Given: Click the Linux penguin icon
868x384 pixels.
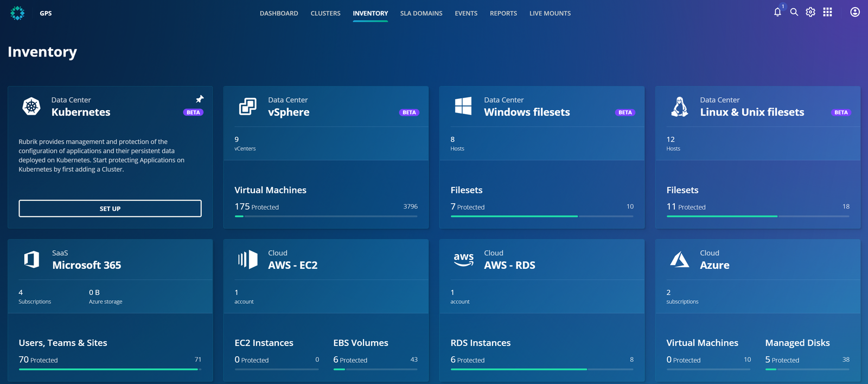Looking at the screenshot, I should pos(680,106).
